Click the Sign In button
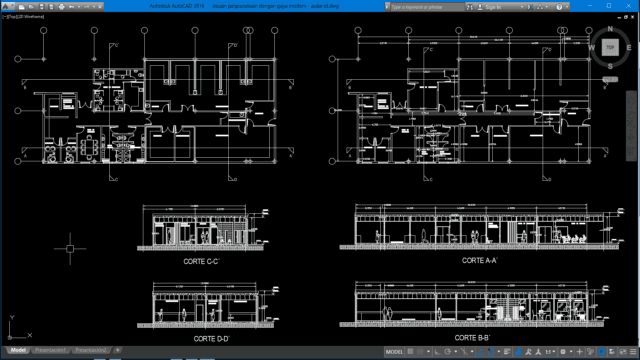This screenshot has width=640, height=360. 489,7
